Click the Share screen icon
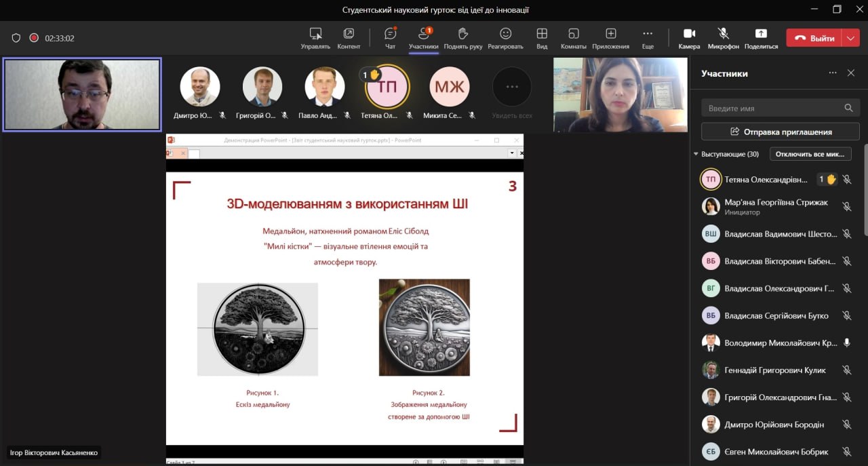Image resolution: width=868 pixels, height=466 pixels. pyautogui.click(x=760, y=34)
